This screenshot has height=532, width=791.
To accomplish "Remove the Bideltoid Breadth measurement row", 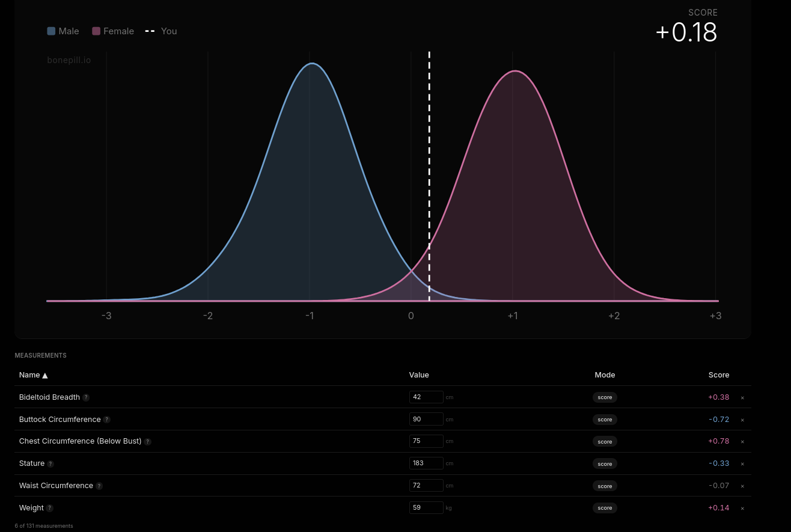I will coord(742,397).
